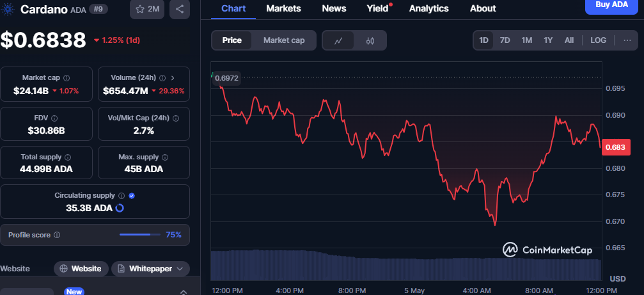Click the Cardano logo icon
Screen dimensions: 644x295
pos(7,9)
